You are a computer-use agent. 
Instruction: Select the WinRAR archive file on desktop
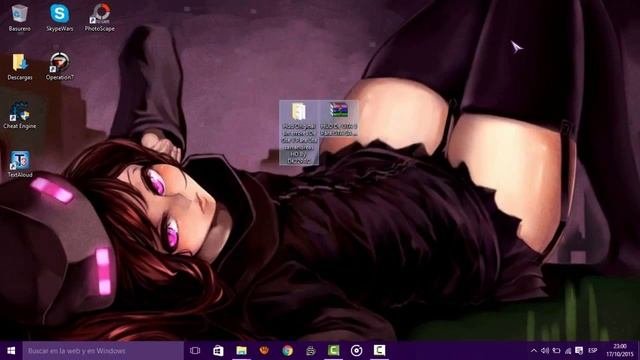(339, 119)
